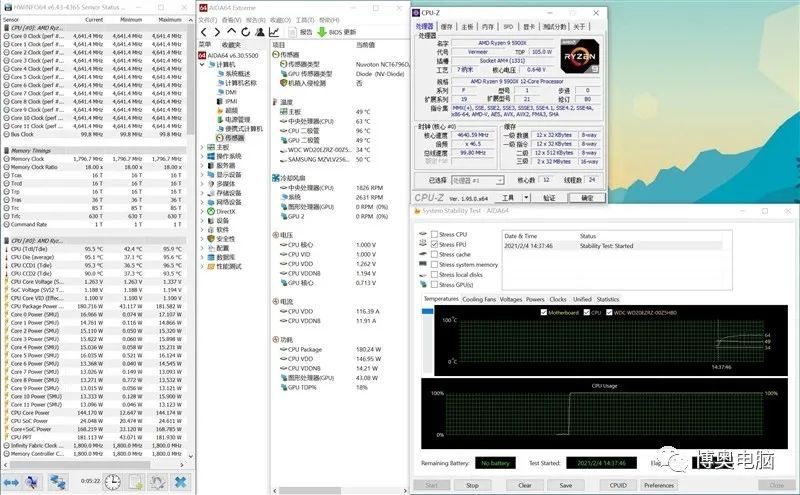Toggle Motherboard graph checkbox

click(x=543, y=312)
